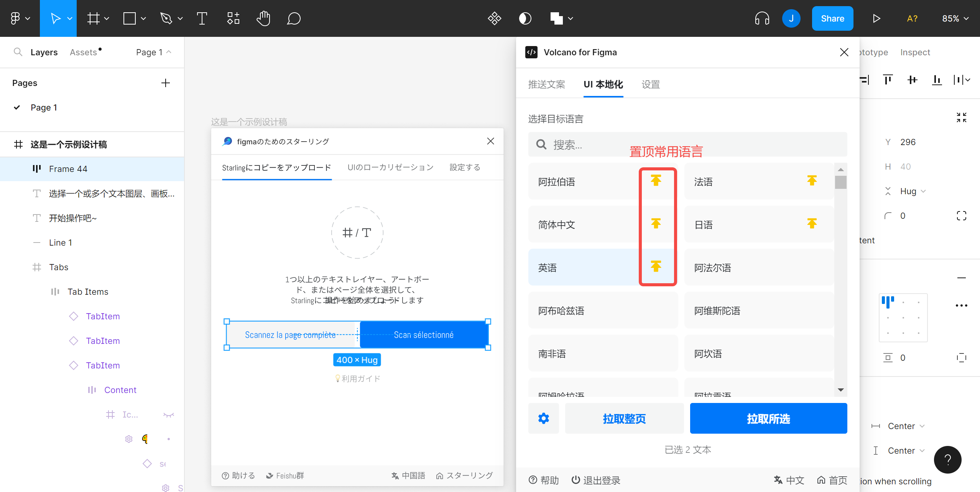Click the Share button

click(x=832, y=18)
